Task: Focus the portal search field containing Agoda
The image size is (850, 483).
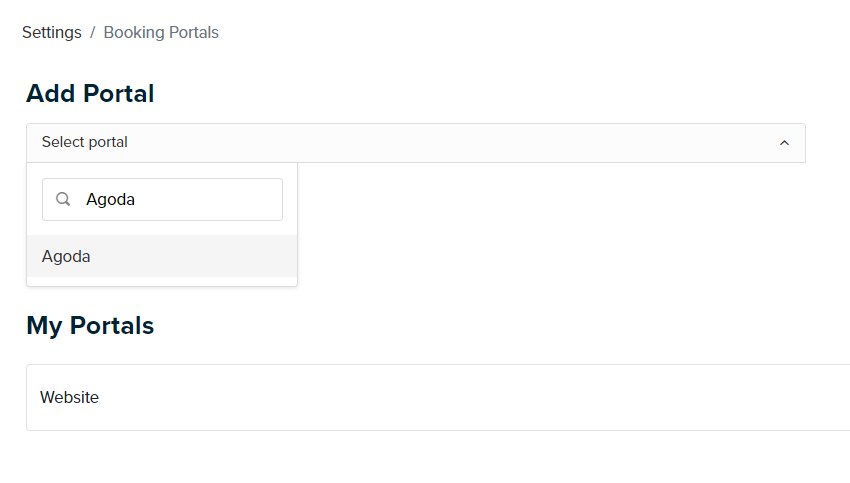Action: coord(162,199)
